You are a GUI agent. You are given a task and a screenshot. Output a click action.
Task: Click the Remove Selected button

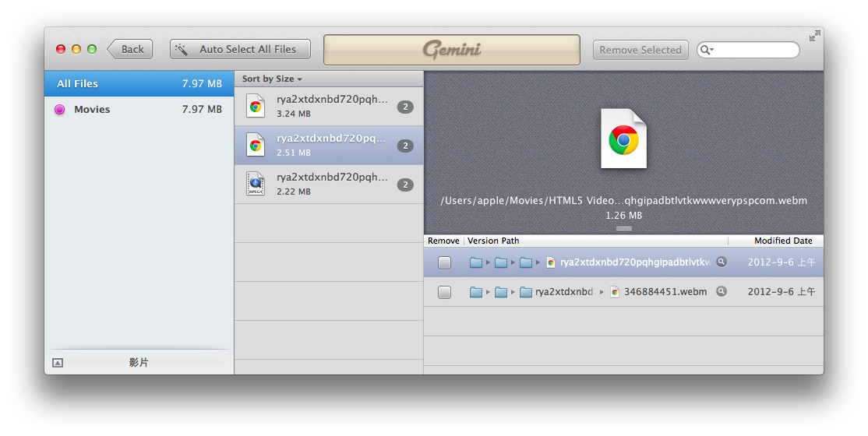click(640, 50)
